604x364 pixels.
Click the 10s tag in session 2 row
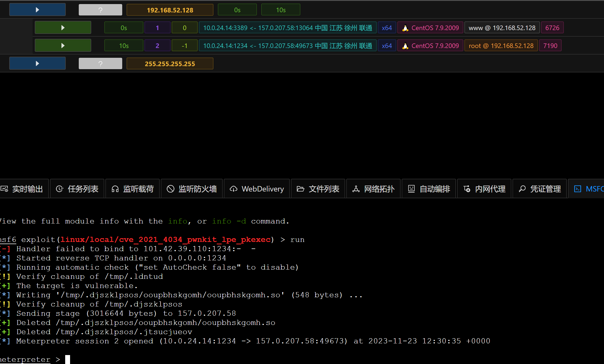click(x=124, y=46)
